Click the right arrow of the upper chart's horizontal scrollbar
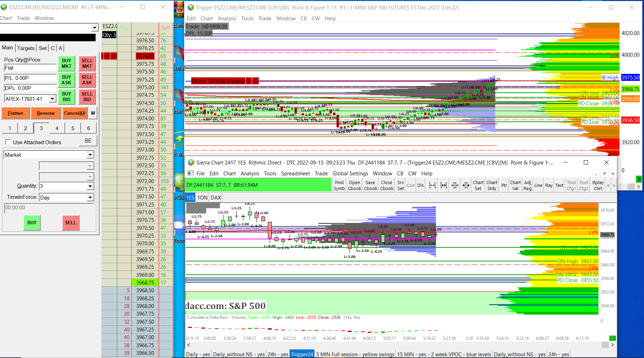 pyautogui.click(x=638, y=187)
